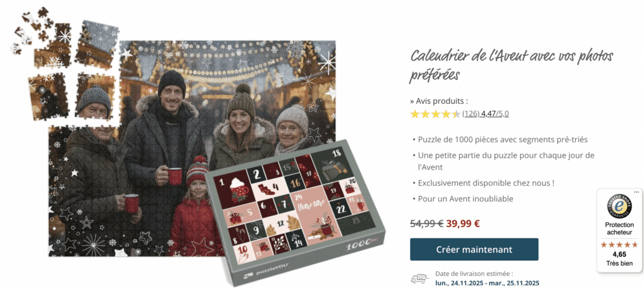The height and width of the screenshot is (290, 644).
Task: Click the Trusted Shops guarantee seal
Action: (619, 206)
